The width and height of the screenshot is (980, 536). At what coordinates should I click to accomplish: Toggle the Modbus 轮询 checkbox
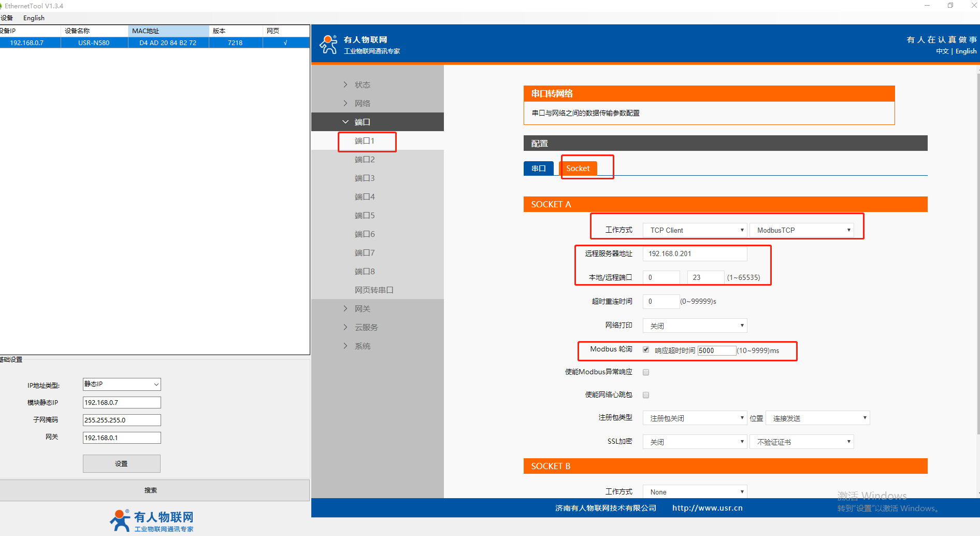pyautogui.click(x=646, y=349)
